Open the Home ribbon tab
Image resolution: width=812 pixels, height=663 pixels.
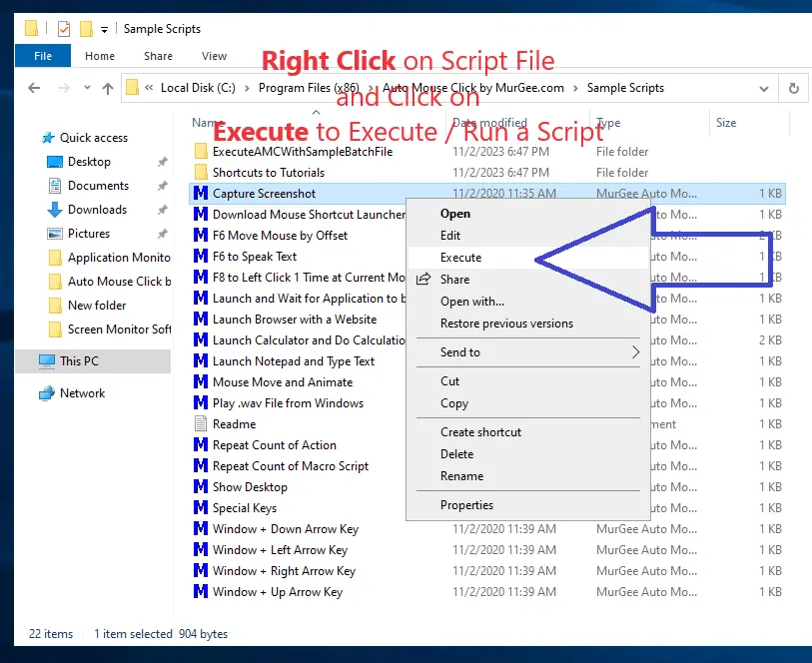(100, 56)
